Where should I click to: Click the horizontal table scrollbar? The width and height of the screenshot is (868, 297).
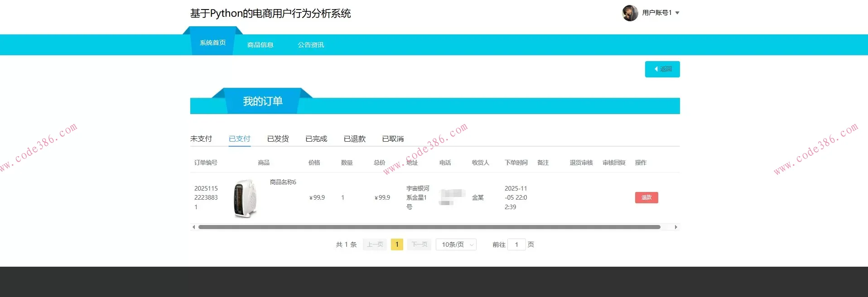pyautogui.click(x=429, y=227)
